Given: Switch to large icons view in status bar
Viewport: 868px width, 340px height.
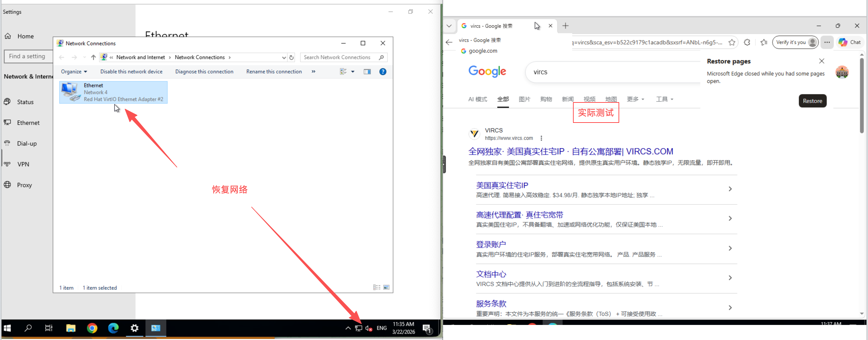Looking at the screenshot, I should point(386,287).
